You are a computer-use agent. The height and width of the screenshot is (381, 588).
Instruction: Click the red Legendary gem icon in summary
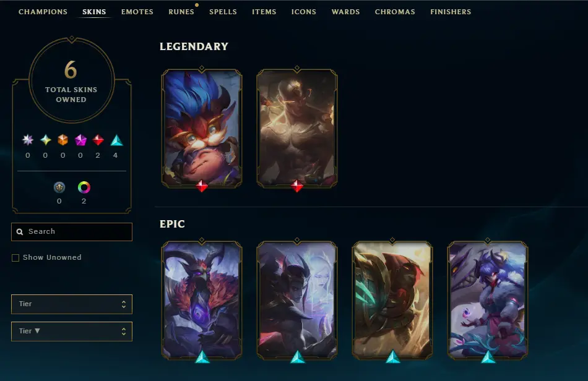pyautogui.click(x=98, y=140)
